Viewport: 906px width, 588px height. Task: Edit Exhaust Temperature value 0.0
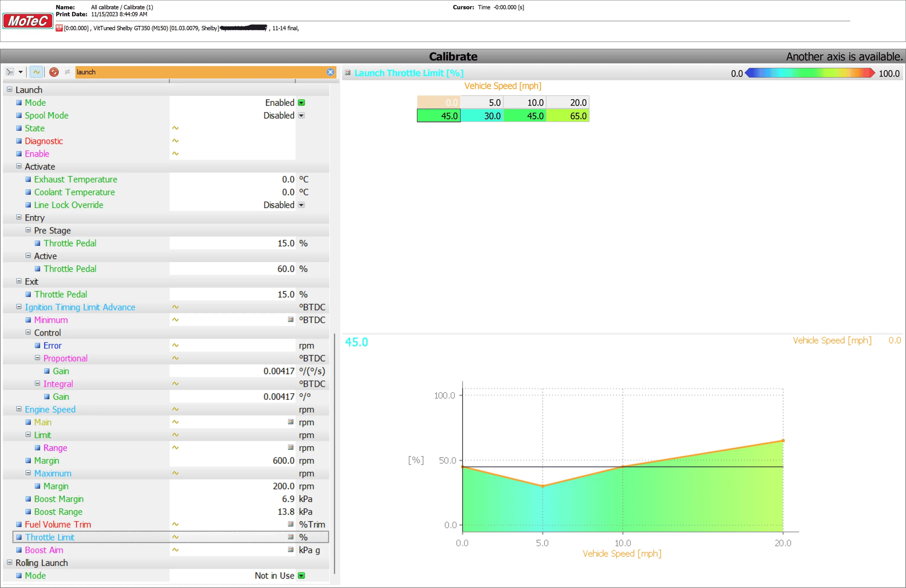point(232,179)
